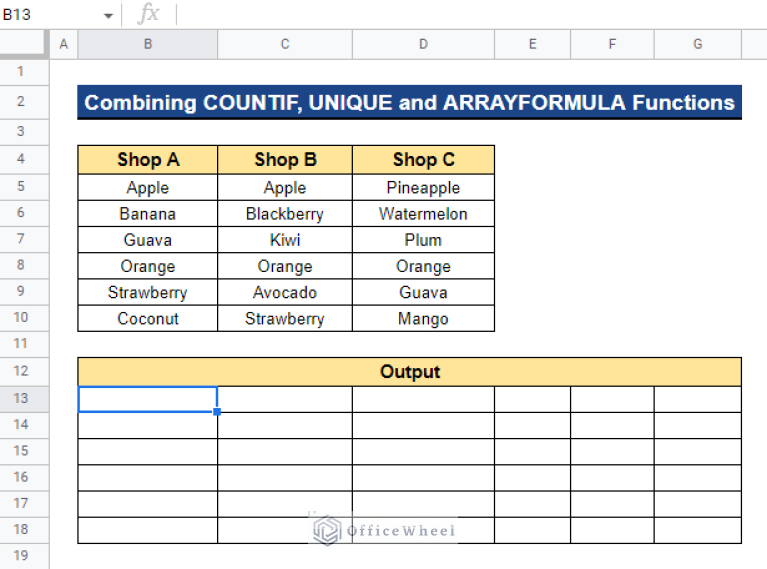Click the OfficeWheel watermark logo

tap(327, 531)
